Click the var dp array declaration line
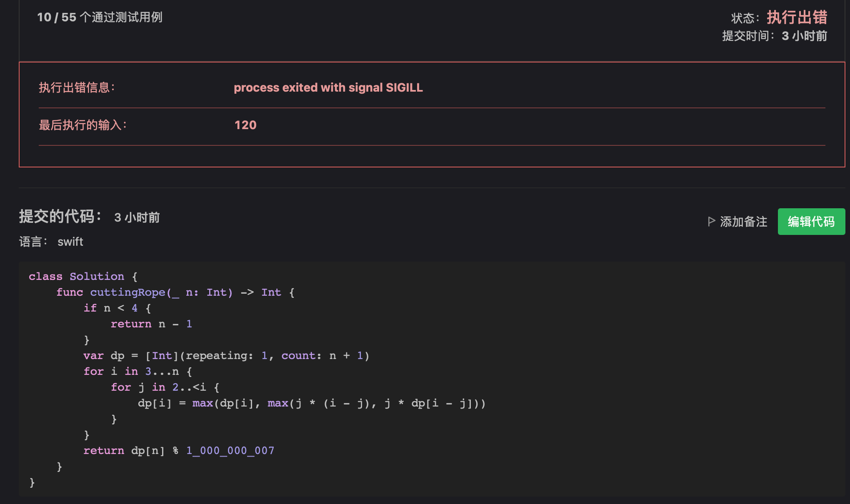The image size is (850, 504). 226,356
